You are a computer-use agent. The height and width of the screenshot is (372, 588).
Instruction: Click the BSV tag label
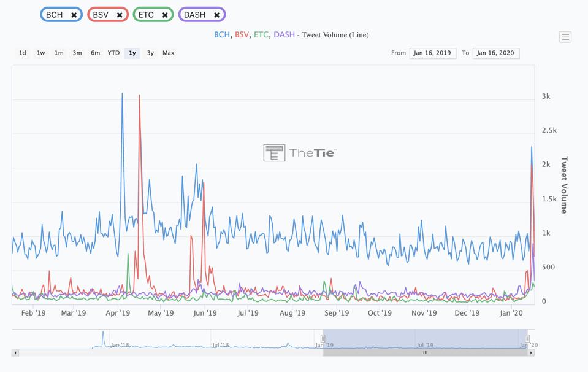coord(101,15)
